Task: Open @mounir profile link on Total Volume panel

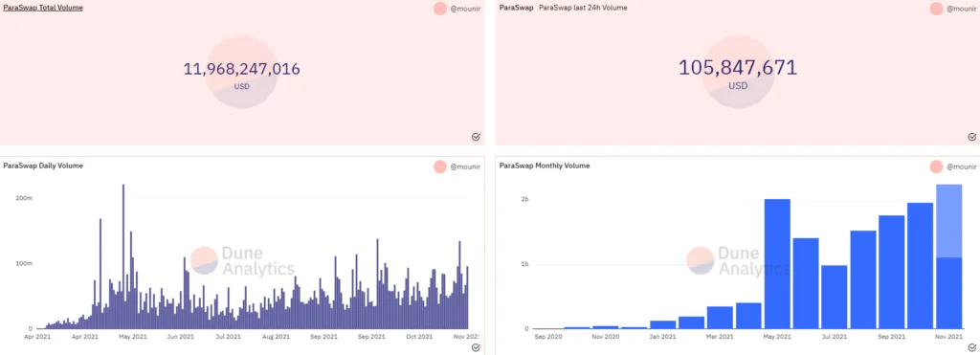Action: tap(466, 9)
